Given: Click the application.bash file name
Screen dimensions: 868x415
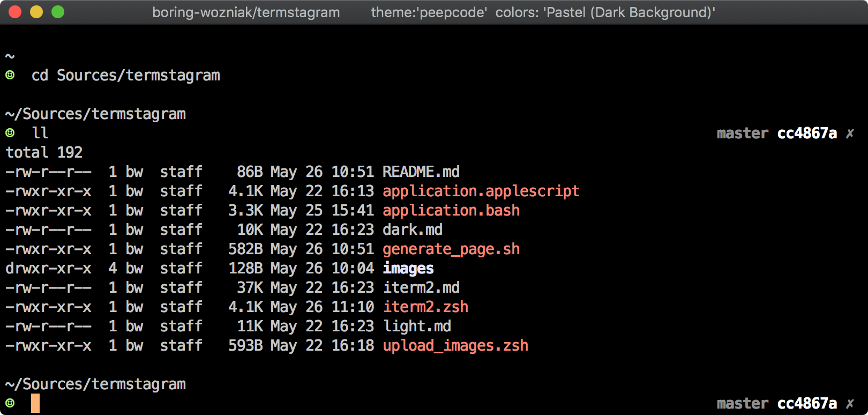Looking at the screenshot, I should click(x=451, y=210).
